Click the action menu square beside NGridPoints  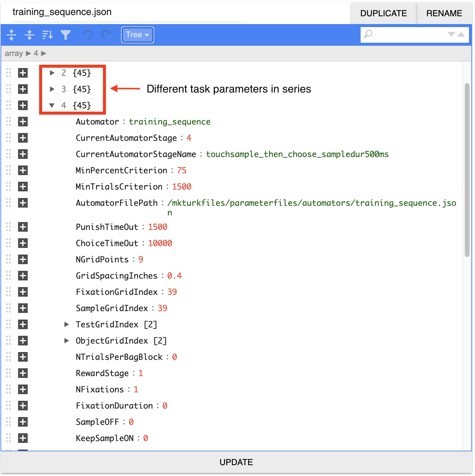(x=23, y=260)
